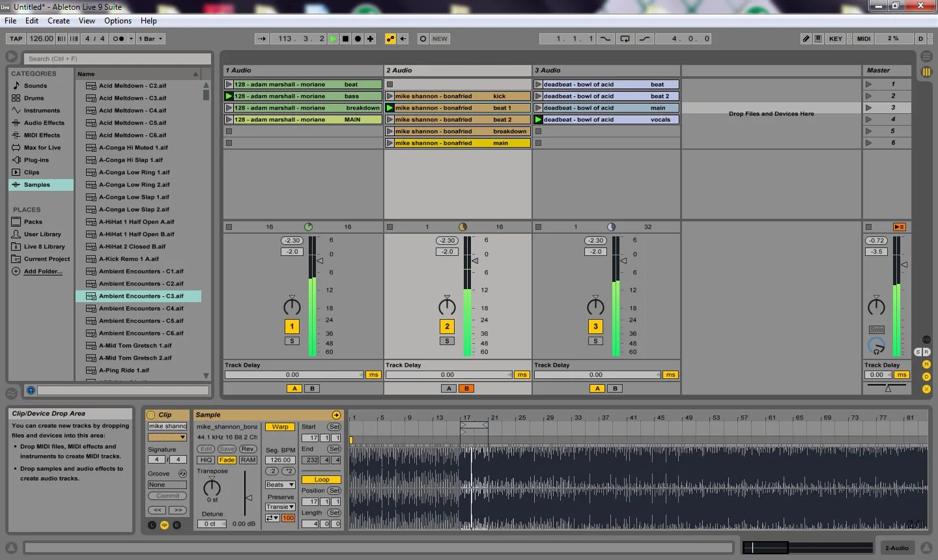Select the Sounds category
Screen dimensions: 938x560
pos(41,86)
